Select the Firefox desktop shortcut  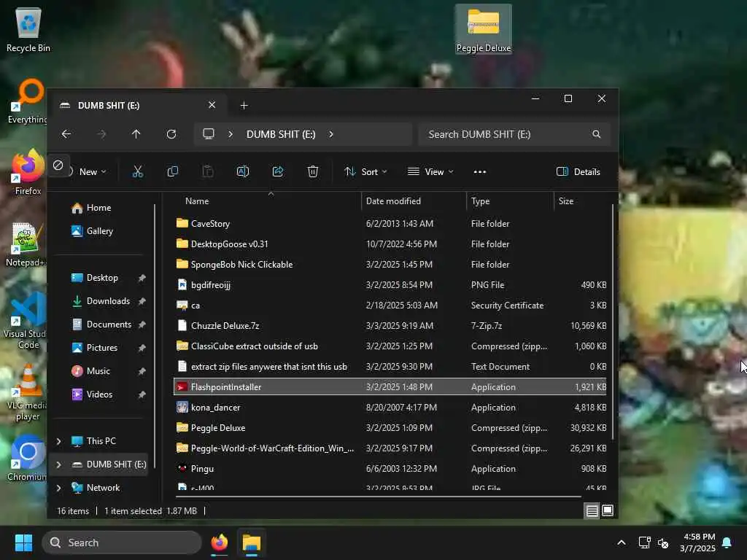28,172
